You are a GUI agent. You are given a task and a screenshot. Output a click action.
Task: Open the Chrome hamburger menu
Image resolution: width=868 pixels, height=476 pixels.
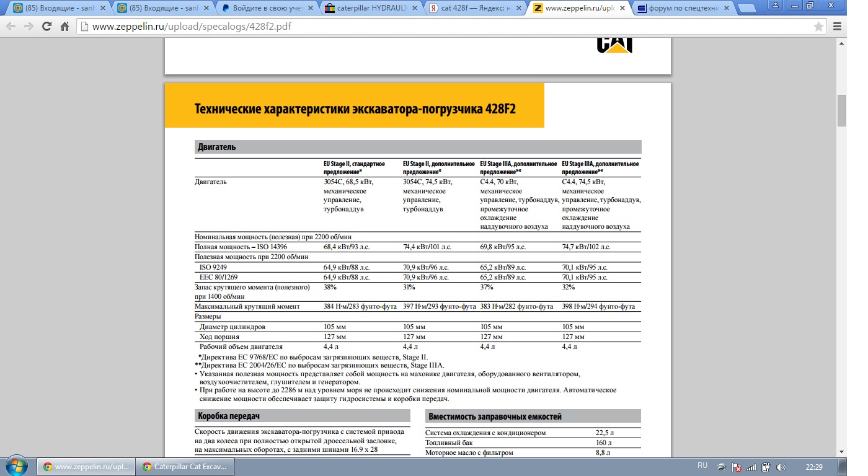(x=837, y=27)
